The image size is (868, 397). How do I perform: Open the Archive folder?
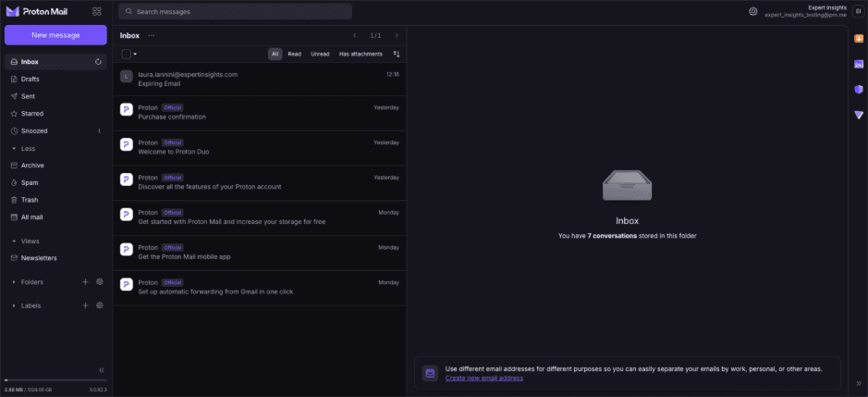point(55,166)
